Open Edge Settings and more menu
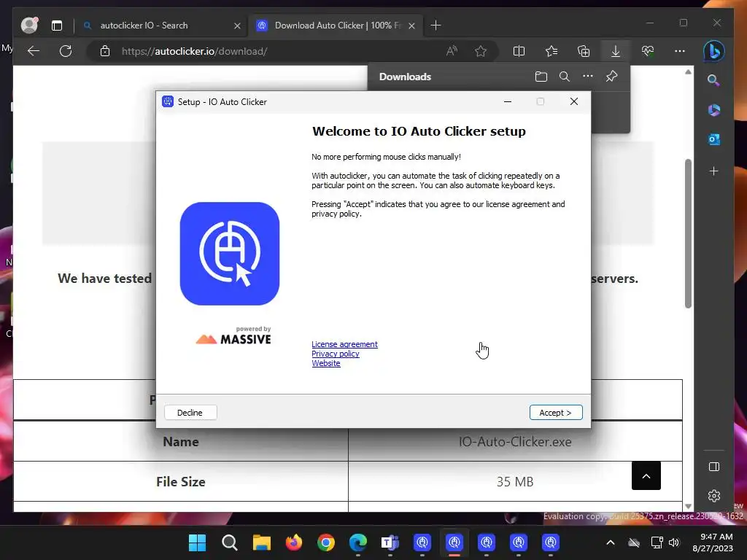Viewport: 747px width, 560px height. (x=680, y=51)
